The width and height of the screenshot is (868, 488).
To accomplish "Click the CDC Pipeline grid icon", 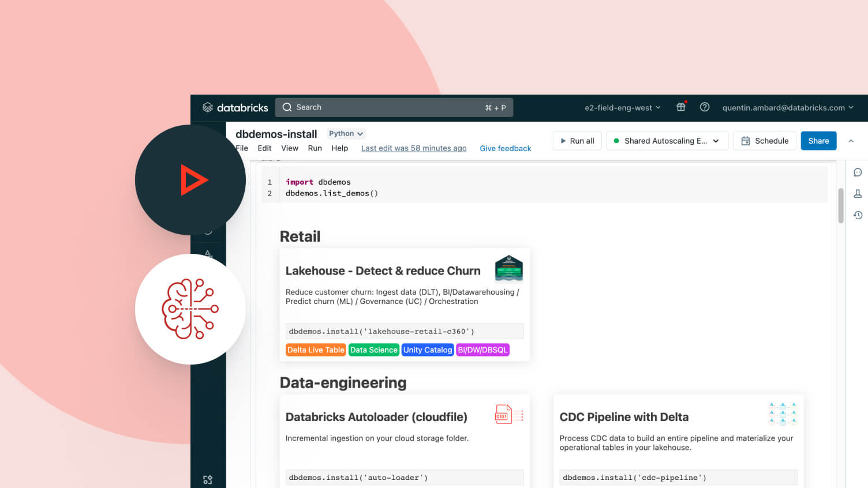I will [783, 414].
